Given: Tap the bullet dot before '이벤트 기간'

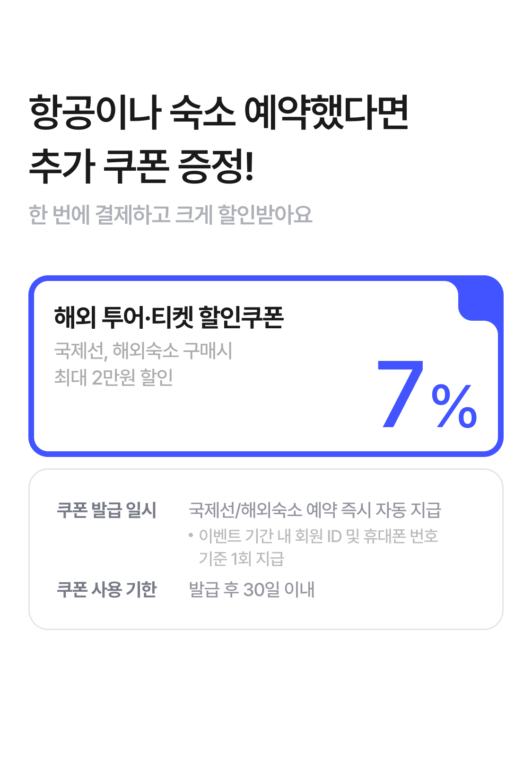Looking at the screenshot, I should [191, 535].
